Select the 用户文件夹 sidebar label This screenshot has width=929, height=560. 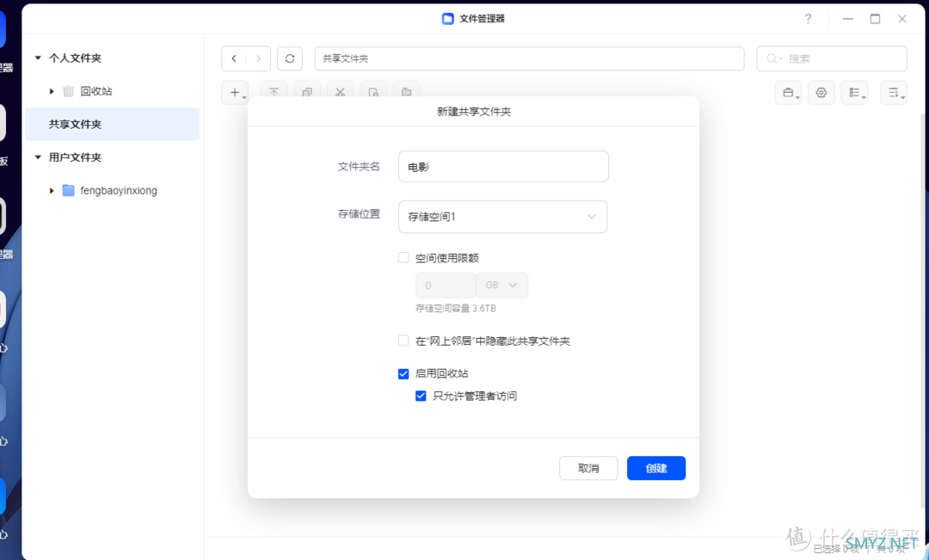pos(75,157)
